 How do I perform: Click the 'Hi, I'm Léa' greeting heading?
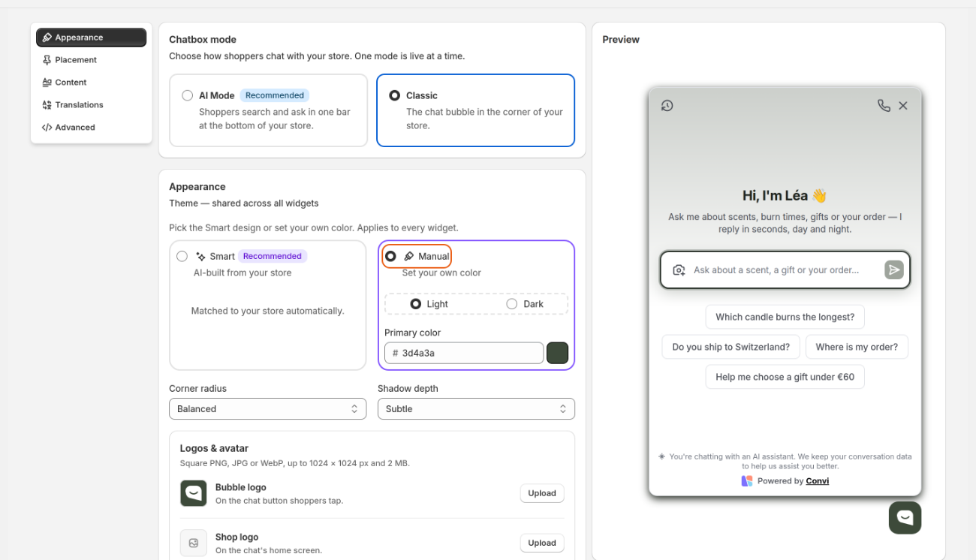coord(785,196)
